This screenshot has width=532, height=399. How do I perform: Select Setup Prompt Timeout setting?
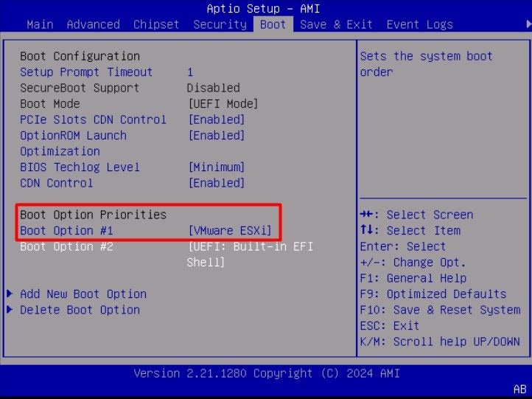86,72
